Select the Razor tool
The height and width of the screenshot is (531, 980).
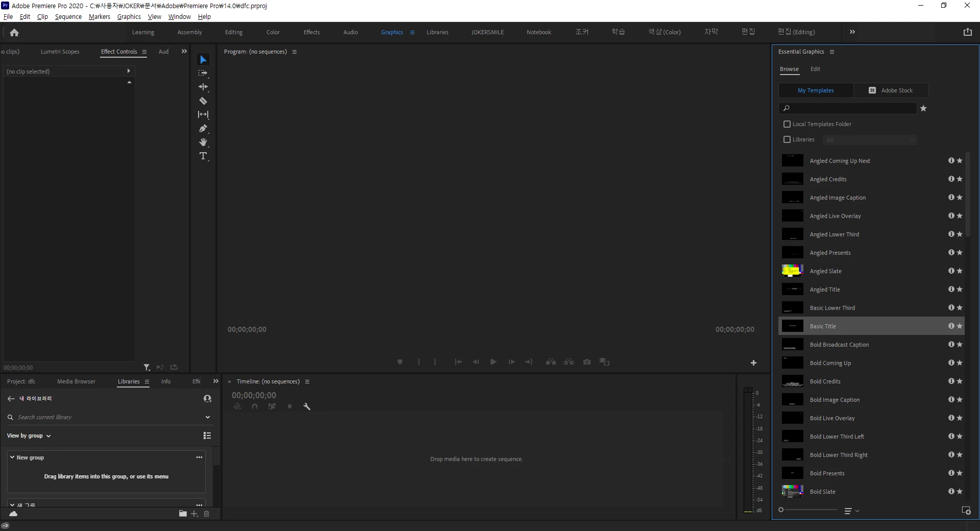[x=203, y=101]
